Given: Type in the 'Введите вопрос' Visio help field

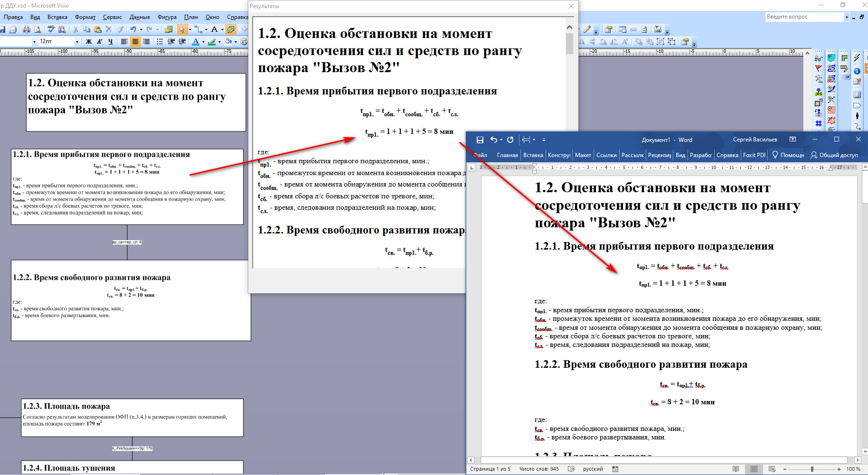Looking at the screenshot, I should [804, 17].
